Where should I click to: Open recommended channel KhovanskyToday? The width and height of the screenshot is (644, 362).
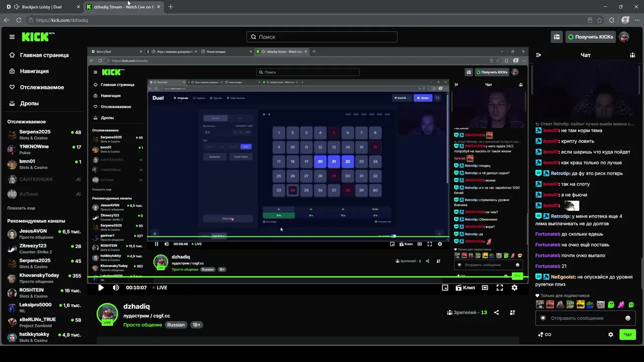(44, 278)
